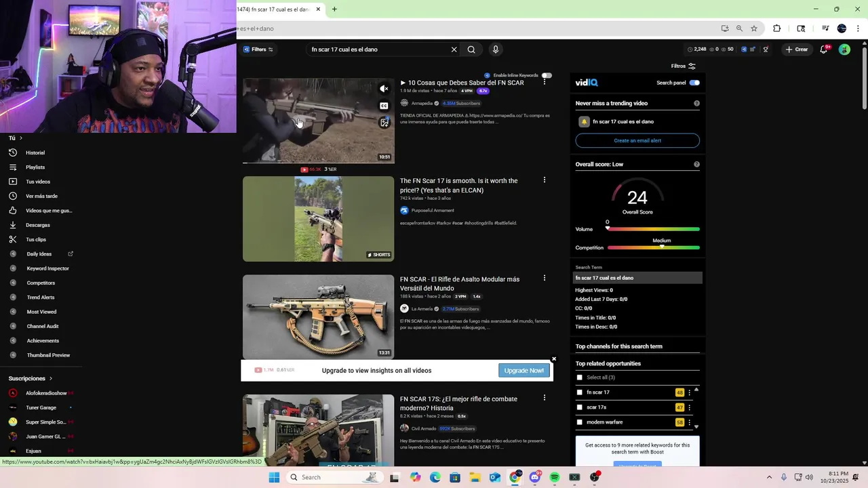
Task: Open the FN SCAR Rifle de Asalto thumbnail
Action: (x=318, y=317)
